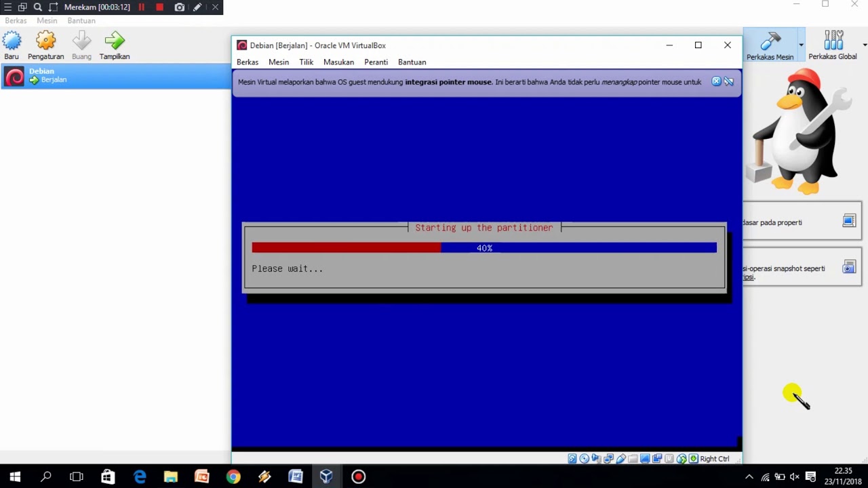Click mouse integration icon in VM status bar
This screenshot has width=868, height=488.
point(682,459)
